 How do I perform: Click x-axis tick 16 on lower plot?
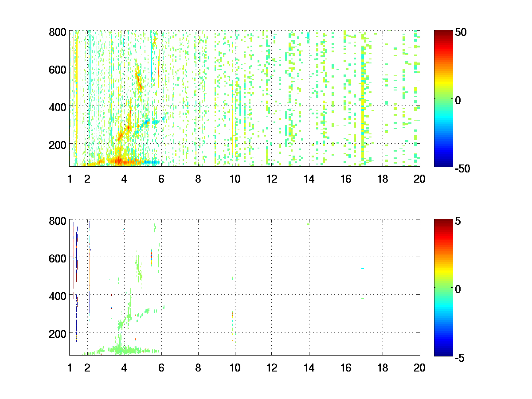pyautogui.click(x=346, y=368)
